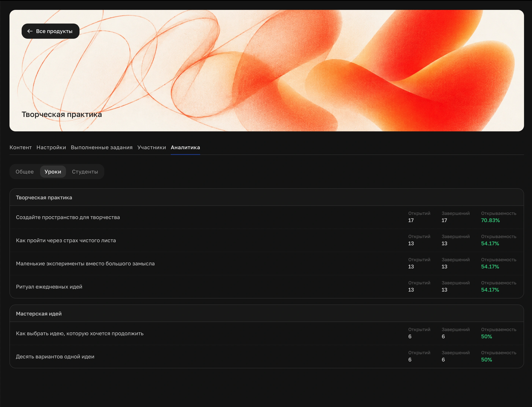Go to the Участники tab
This screenshot has height=407, width=532.
point(152,147)
